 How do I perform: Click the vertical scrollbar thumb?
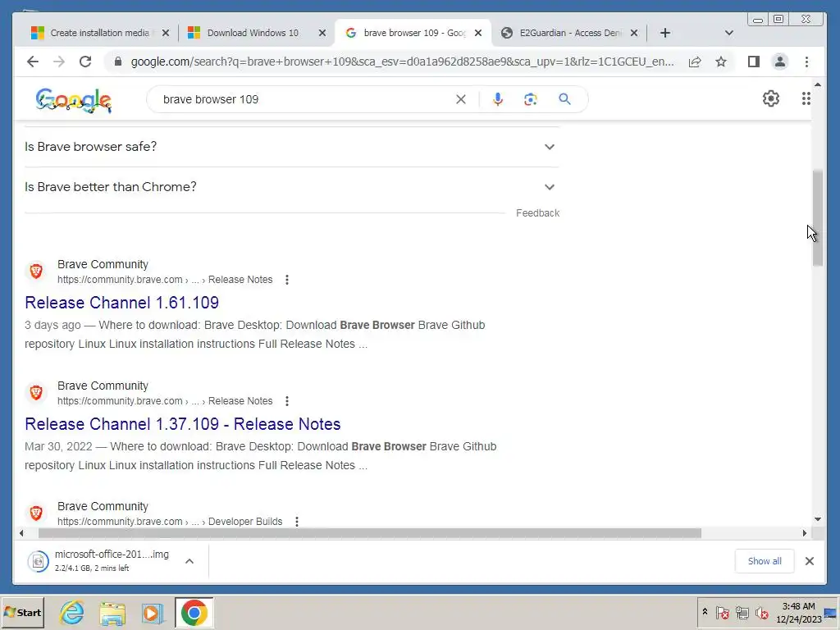click(818, 218)
